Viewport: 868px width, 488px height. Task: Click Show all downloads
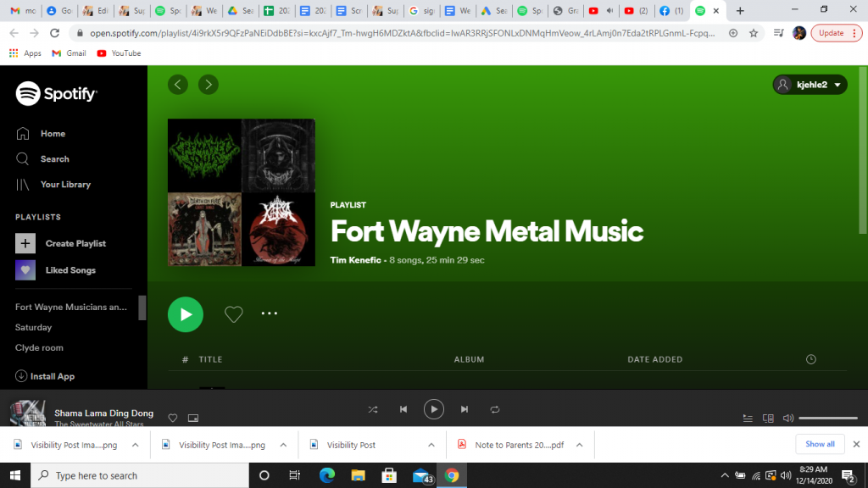pyautogui.click(x=820, y=444)
